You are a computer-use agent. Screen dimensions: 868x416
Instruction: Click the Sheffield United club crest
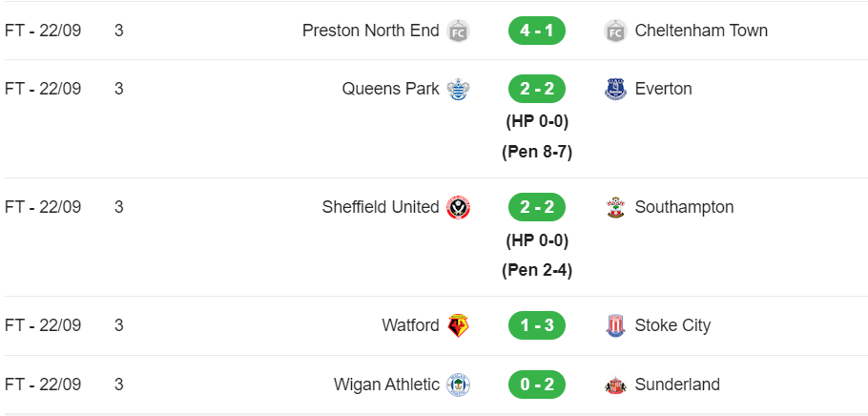(459, 207)
